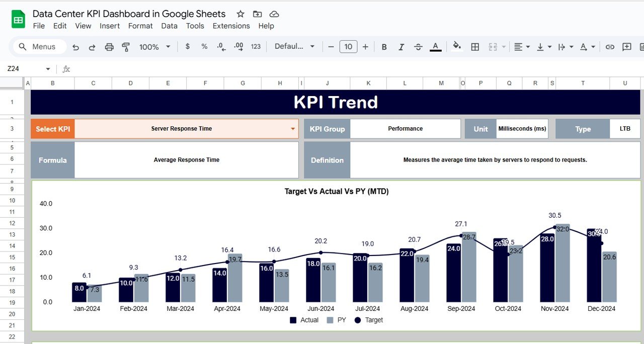The width and height of the screenshot is (644, 344).
Task: Open the print dialog icon
Action: (109, 46)
